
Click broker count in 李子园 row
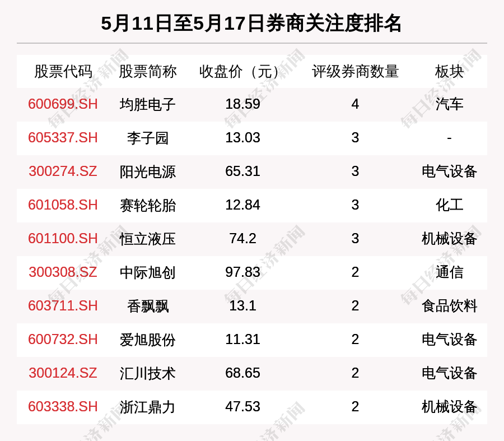pos(355,138)
